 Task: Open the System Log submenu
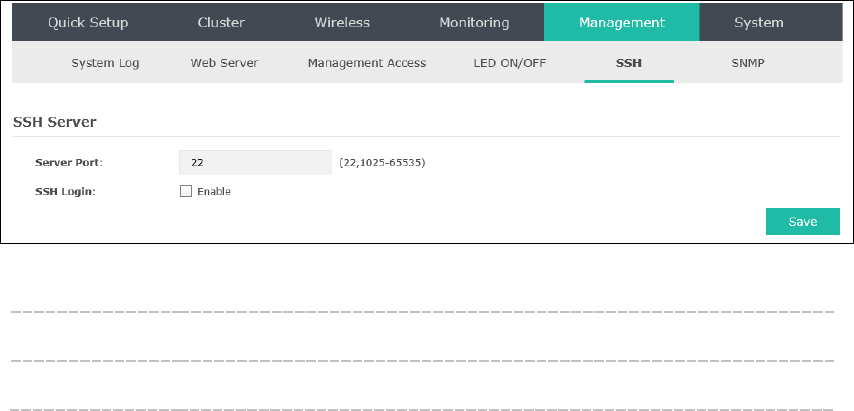pyautogui.click(x=105, y=63)
